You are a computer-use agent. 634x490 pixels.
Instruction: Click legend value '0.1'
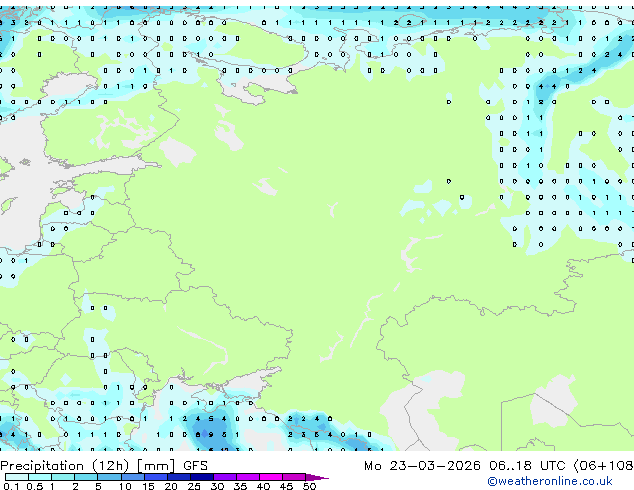point(11,486)
